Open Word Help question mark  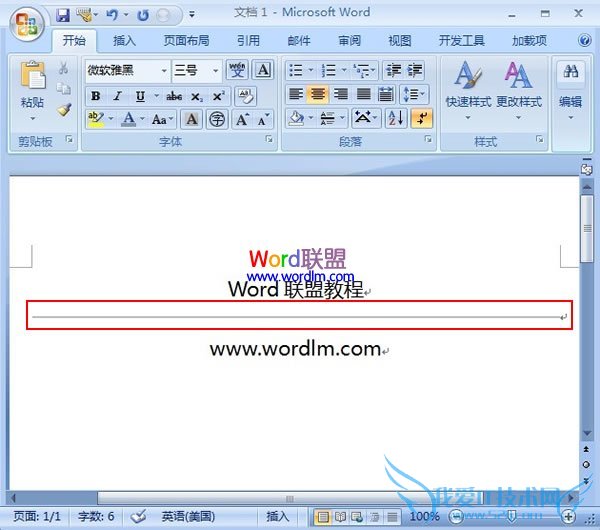[585, 40]
